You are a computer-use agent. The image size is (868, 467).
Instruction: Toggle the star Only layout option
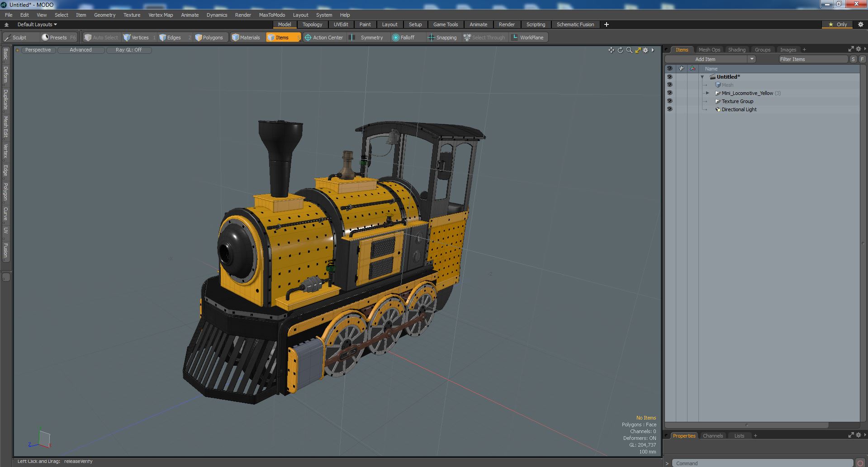coord(838,24)
